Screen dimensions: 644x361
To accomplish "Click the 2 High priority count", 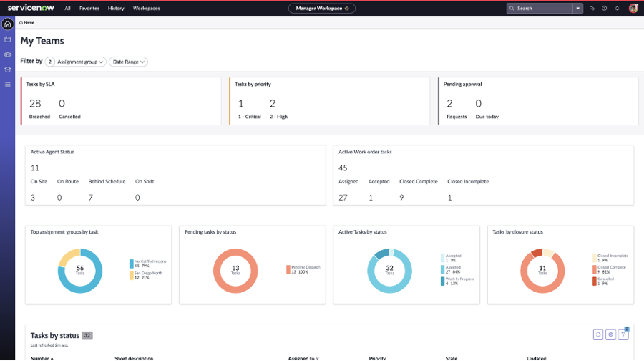I will click(x=273, y=103).
